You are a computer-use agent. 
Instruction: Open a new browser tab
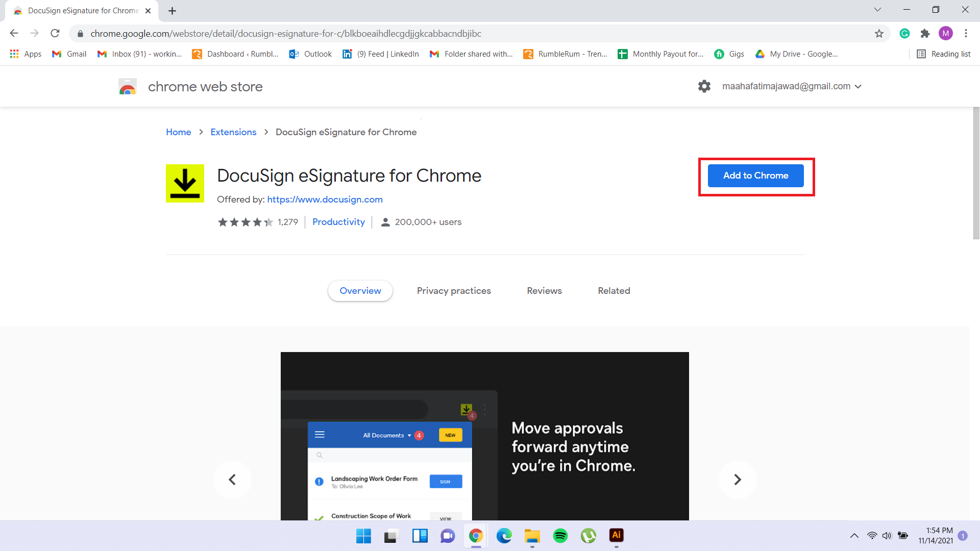click(x=172, y=11)
